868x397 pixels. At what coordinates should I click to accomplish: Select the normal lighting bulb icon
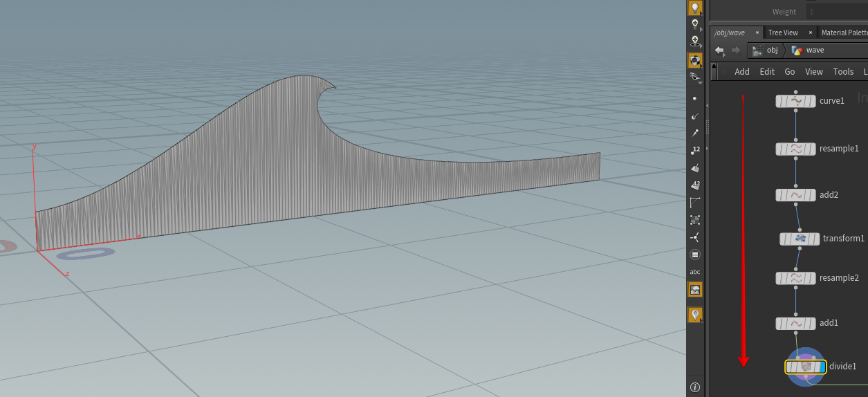695,8
